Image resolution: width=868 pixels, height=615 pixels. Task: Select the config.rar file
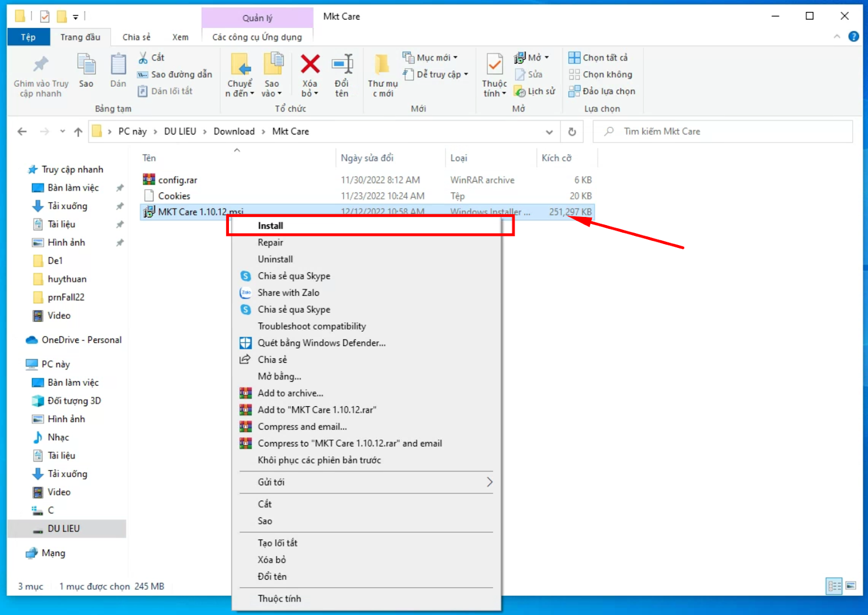tap(177, 180)
